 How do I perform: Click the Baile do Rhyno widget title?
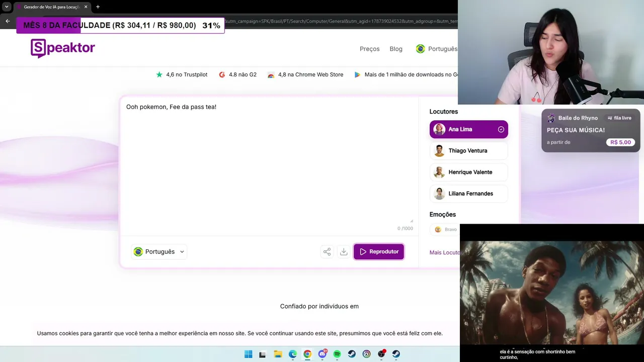pos(578,118)
